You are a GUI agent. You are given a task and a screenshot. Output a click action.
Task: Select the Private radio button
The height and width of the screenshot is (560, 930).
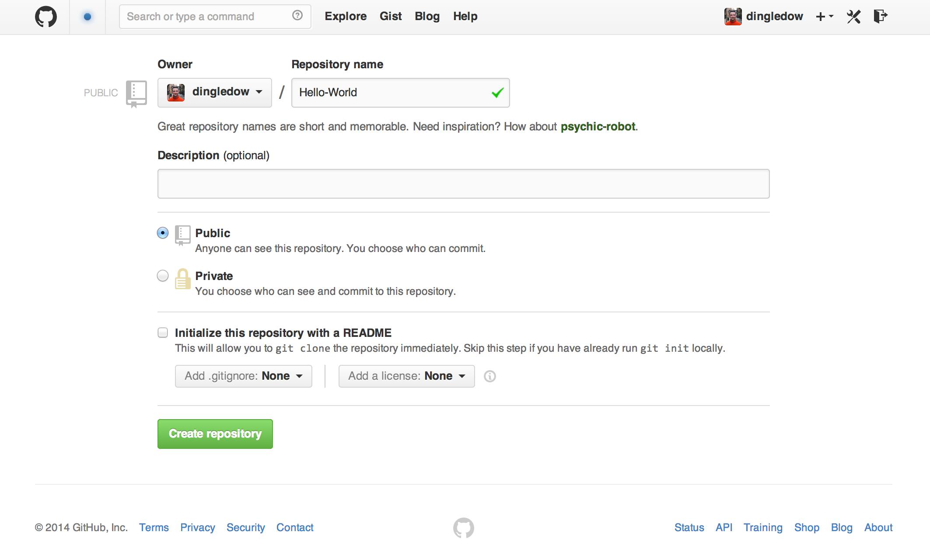(x=163, y=276)
